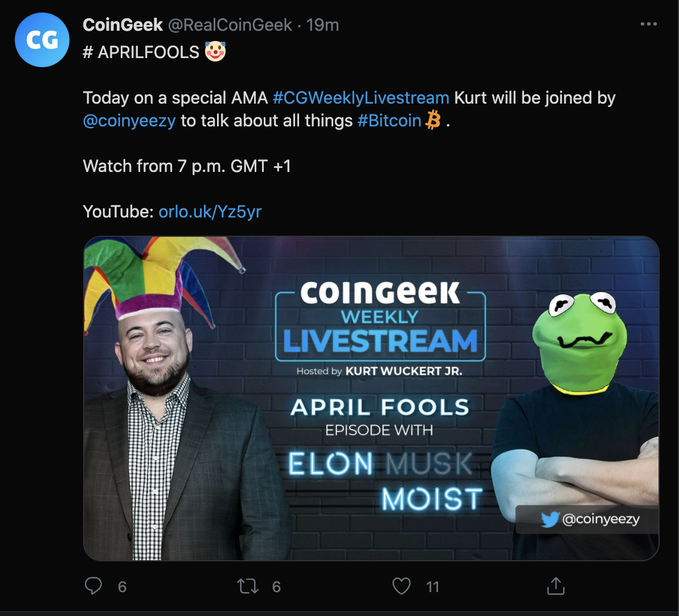Image resolution: width=679 pixels, height=616 pixels.
Task: Open the #Bitcoin hashtag
Action: coord(389,121)
